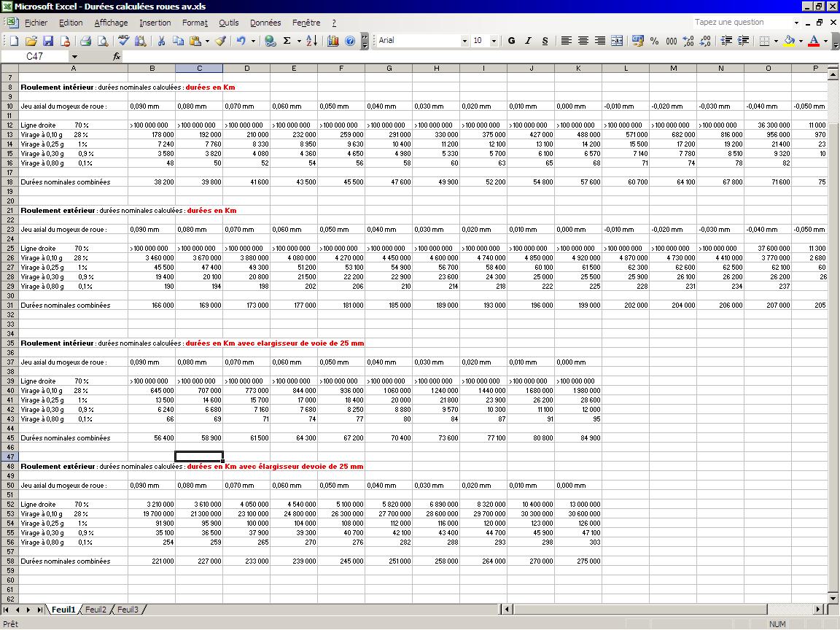Launch the Chart Wizard icon
Screen dimensions: 840x630
(333, 41)
